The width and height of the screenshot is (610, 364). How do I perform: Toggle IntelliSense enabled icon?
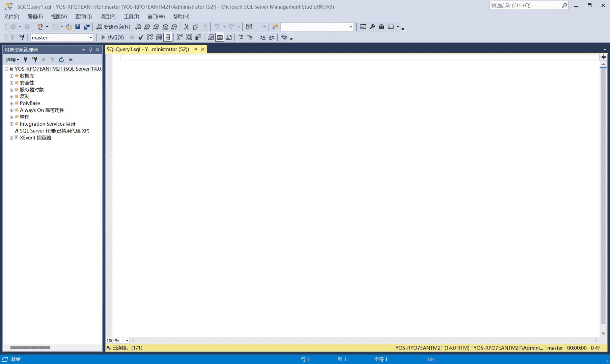[x=168, y=37]
